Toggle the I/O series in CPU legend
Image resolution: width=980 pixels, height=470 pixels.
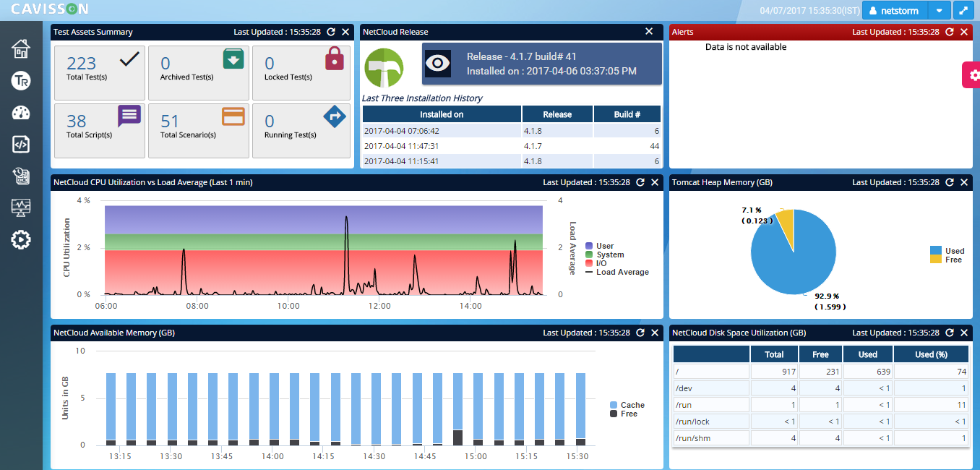(x=596, y=264)
